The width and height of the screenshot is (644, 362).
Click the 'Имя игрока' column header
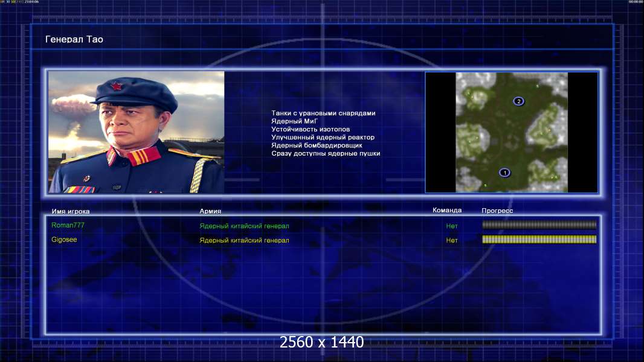point(71,211)
